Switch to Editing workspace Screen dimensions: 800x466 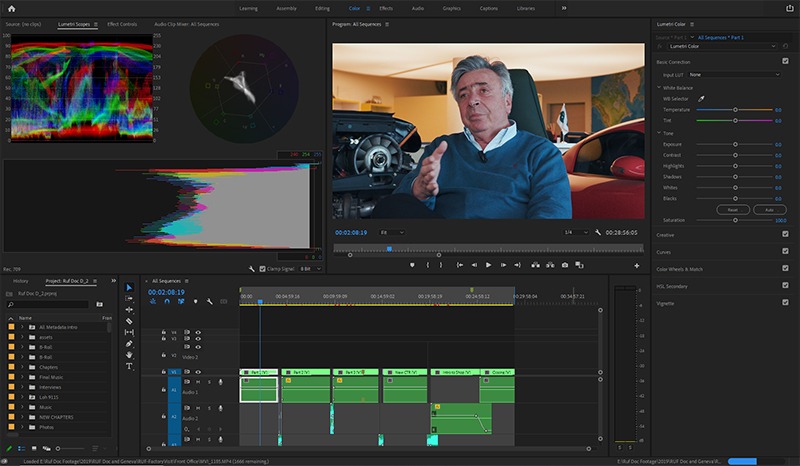pyautogui.click(x=322, y=8)
